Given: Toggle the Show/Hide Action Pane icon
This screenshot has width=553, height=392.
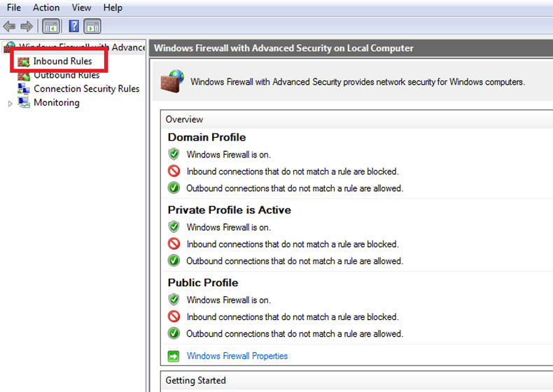Looking at the screenshot, I should tap(93, 27).
